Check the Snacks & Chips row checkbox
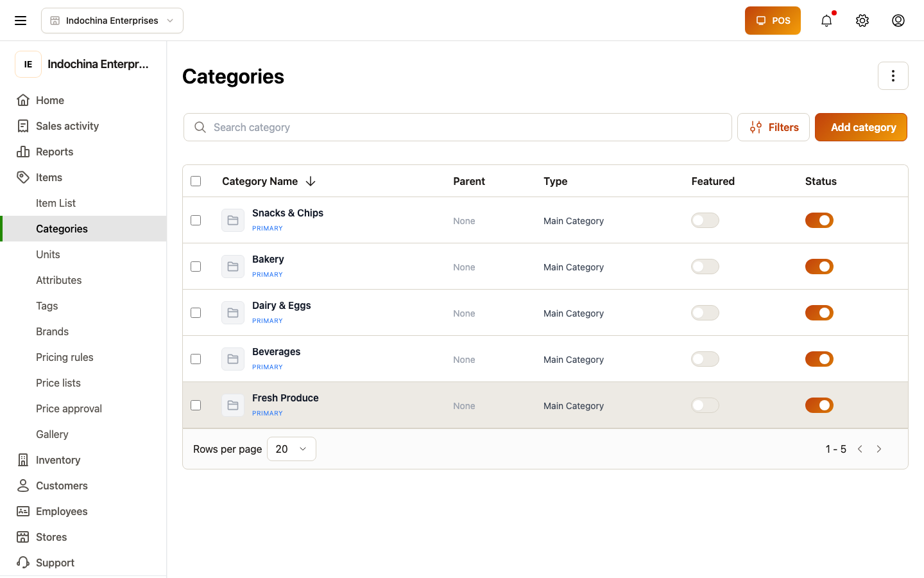This screenshot has height=578, width=924. [196, 220]
